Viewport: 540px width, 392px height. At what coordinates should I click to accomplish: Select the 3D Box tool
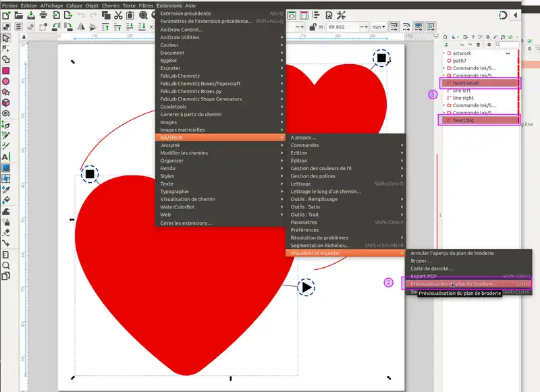coord(5,103)
